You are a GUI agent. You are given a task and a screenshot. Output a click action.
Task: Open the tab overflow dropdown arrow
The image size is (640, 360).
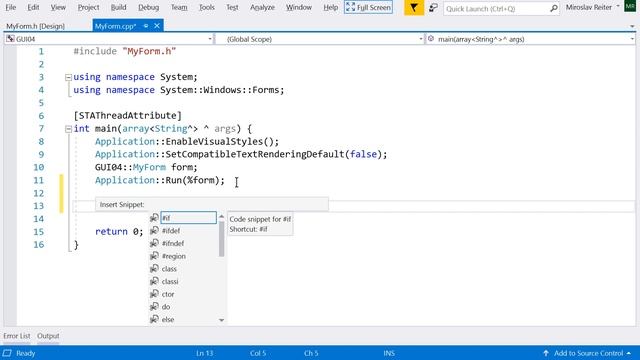[632, 26]
